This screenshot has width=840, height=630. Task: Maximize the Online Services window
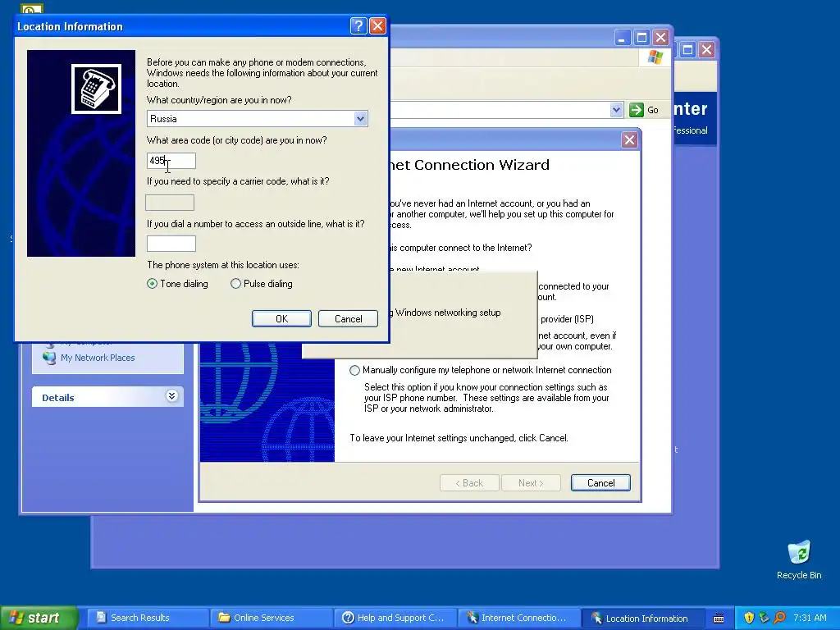coord(641,38)
